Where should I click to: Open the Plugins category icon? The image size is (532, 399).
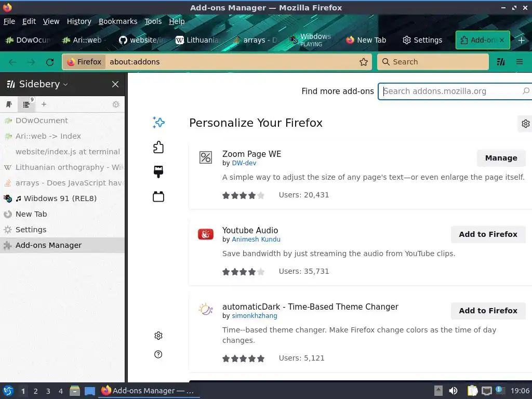pyautogui.click(x=158, y=196)
